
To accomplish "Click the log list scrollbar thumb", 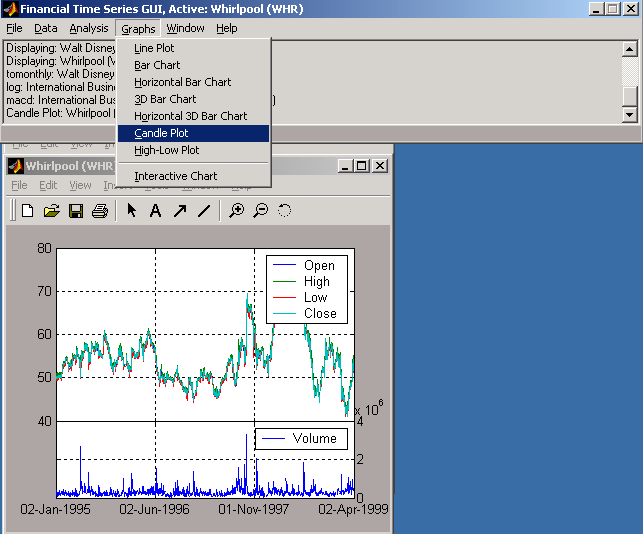I will pos(629,96).
